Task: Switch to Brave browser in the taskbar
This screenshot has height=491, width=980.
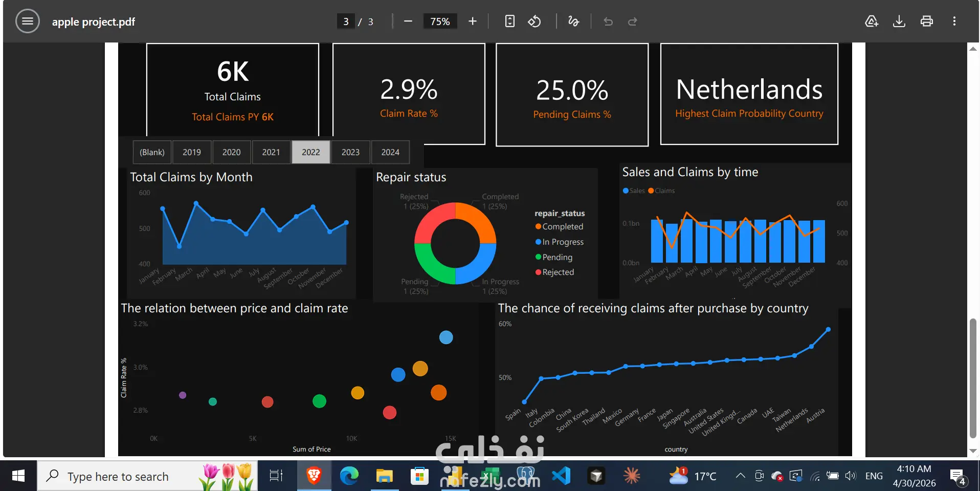Action: click(314, 476)
